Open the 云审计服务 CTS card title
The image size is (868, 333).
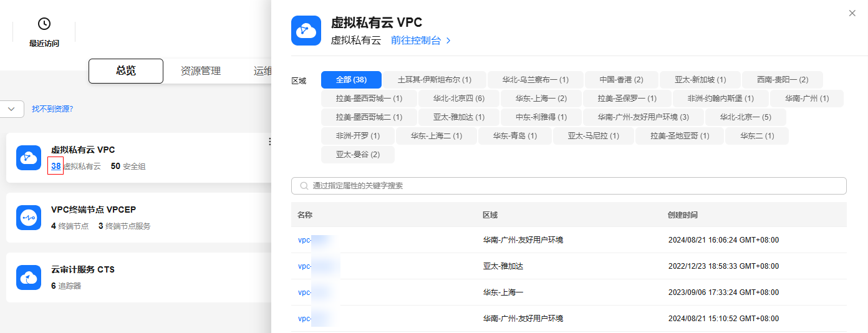tap(83, 270)
